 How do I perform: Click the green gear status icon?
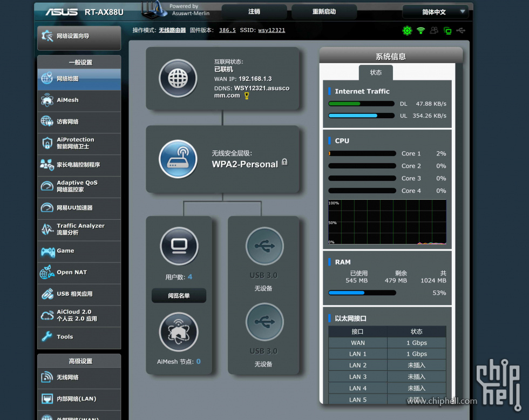(x=407, y=31)
